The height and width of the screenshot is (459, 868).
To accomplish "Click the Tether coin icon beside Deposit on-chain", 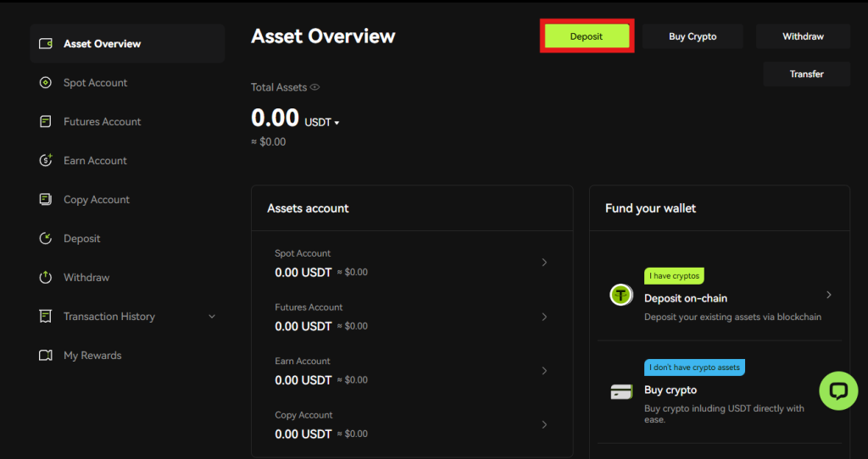I will pyautogui.click(x=621, y=295).
